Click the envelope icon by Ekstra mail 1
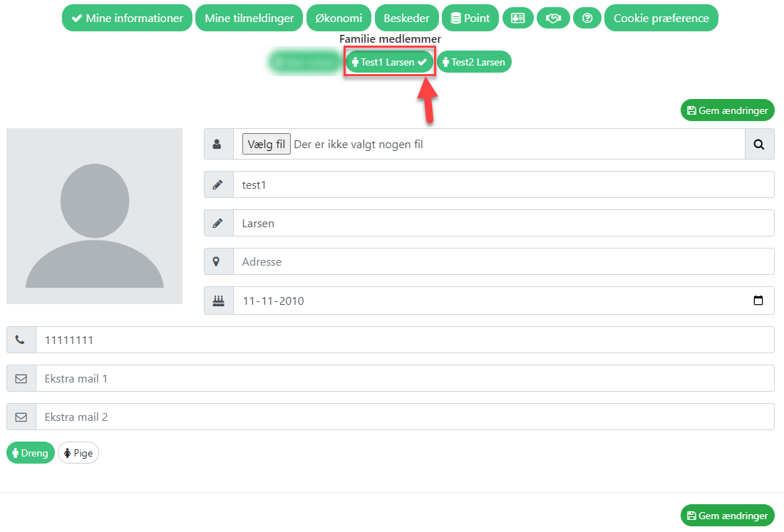784x532 pixels. (x=21, y=378)
